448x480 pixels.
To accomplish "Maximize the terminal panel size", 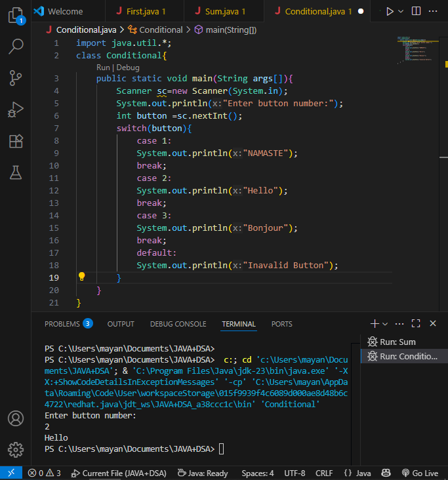I will 416,323.
